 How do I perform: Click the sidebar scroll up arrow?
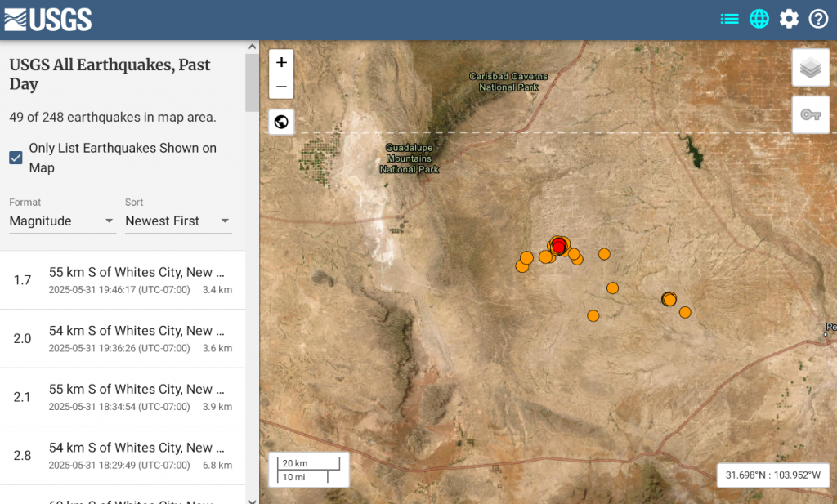coord(253,47)
